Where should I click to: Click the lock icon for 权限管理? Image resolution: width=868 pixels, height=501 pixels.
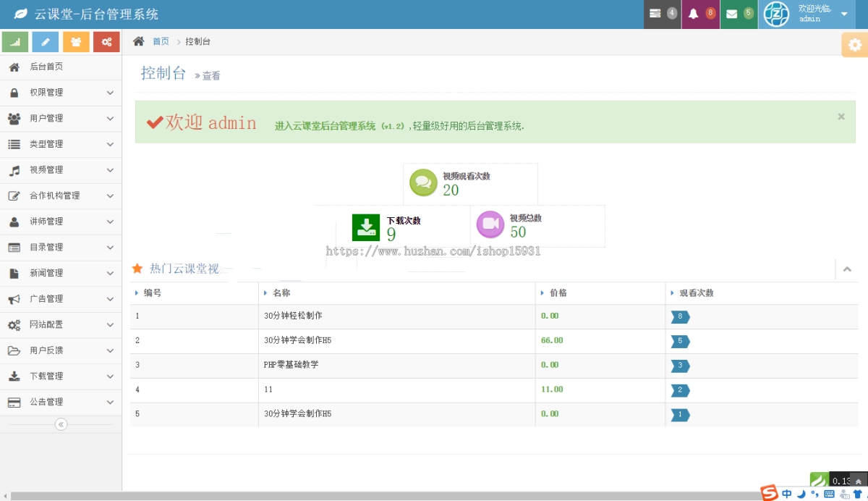tap(14, 93)
